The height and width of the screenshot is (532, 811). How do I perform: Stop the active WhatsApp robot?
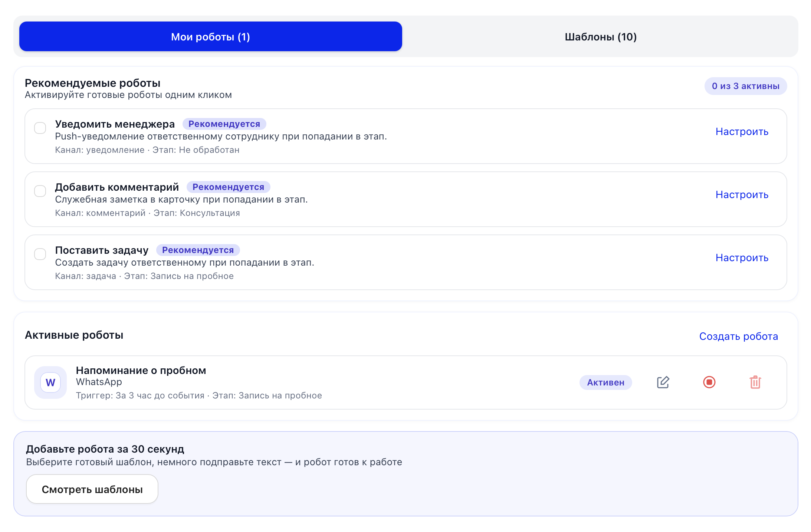(709, 382)
